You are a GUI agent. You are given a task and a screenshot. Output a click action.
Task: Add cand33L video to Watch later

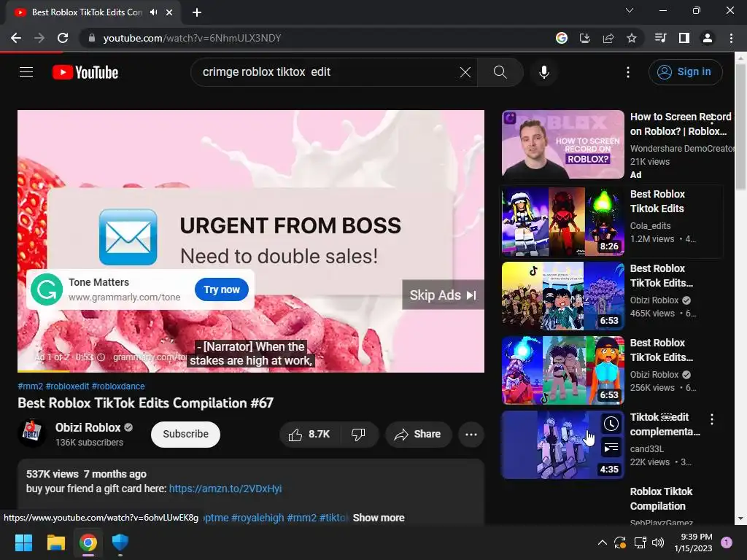pos(611,424)
